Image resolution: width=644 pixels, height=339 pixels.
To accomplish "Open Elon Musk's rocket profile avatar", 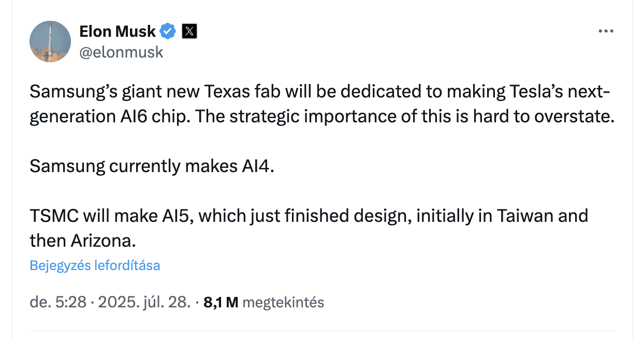I will click(50, 41).
